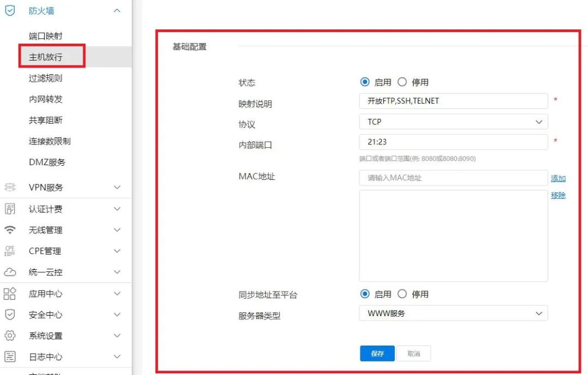Open 系统设置 via the gear icon
588x375 pixels.
10,336
